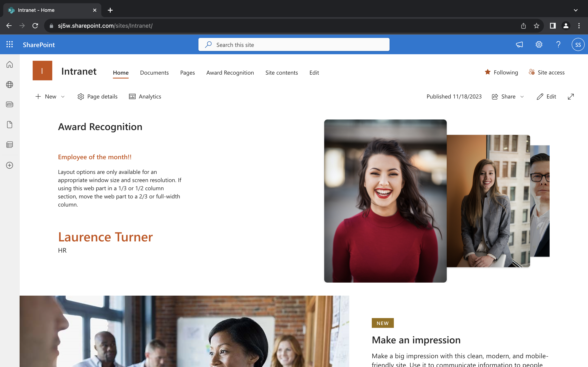The width and height of the screenshot is (588, 367).
Task: Click the Analytics icon in toolbar
Action: point(133,96)
